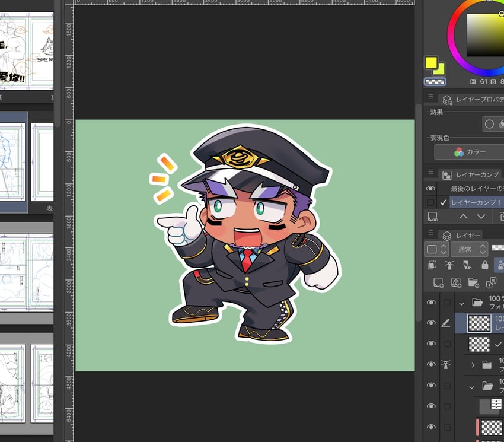The height and width of the screenshot is (442, 504).
Task: Select the レイヤーカンプ 1 entry
Action: point(476,202)
